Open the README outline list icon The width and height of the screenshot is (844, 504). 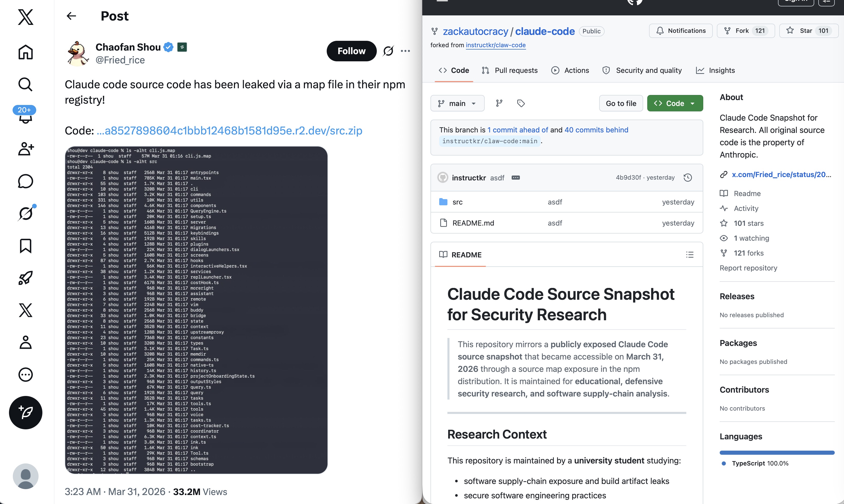[690, 255]
